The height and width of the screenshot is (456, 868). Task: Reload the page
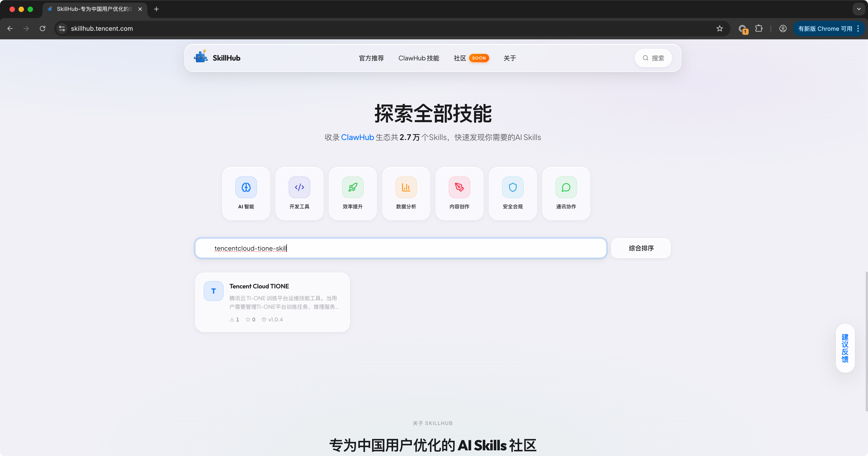(42, 29)
